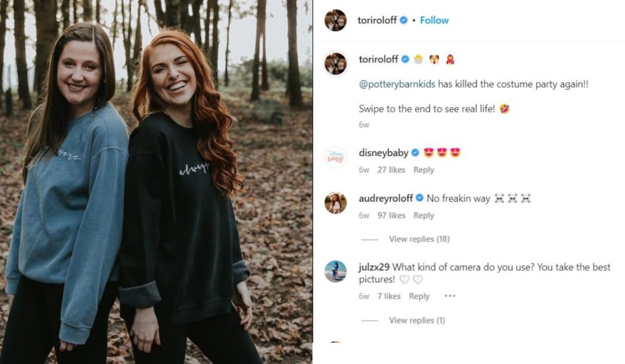
Task: Reply to audreyroloff's comment
Action: (424, 215)
